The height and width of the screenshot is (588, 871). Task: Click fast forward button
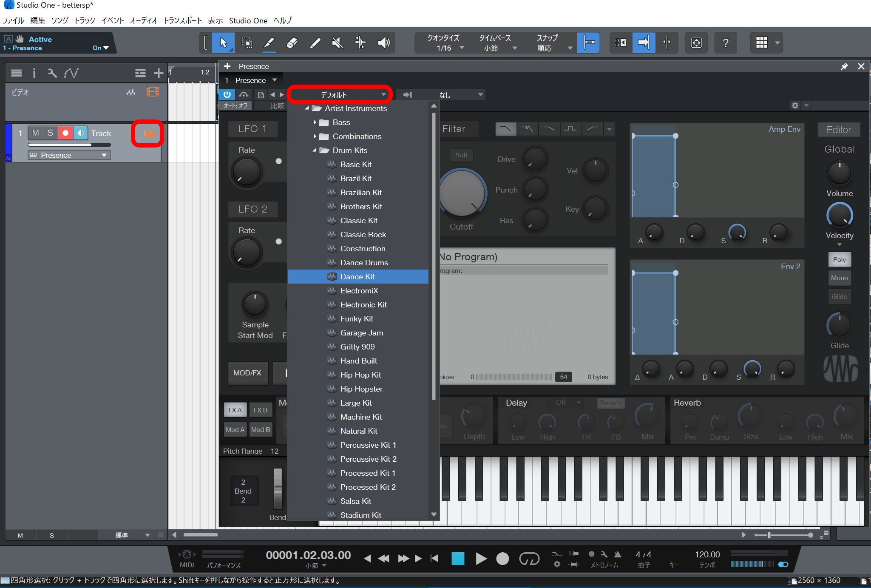click(x=404, y=558)
